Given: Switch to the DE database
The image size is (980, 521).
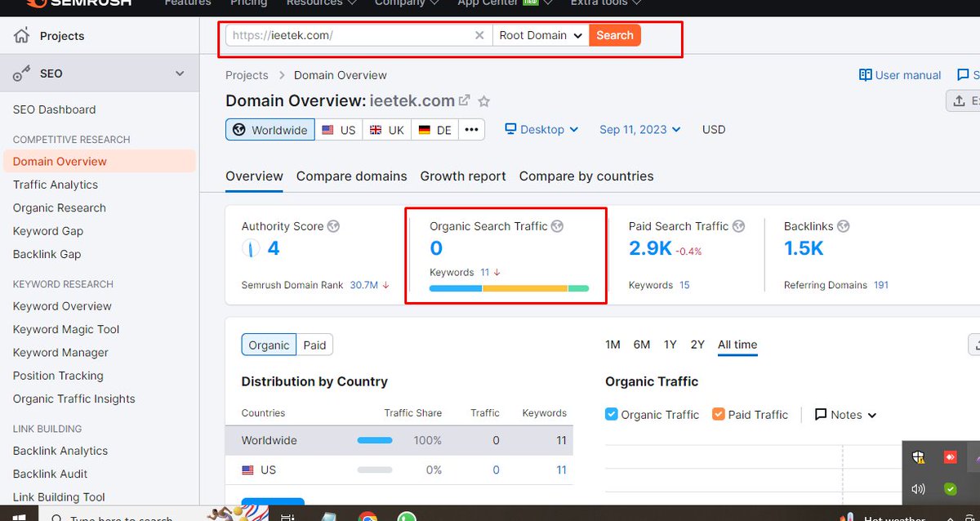Looking at the screenshot, I should click(435, 130).
